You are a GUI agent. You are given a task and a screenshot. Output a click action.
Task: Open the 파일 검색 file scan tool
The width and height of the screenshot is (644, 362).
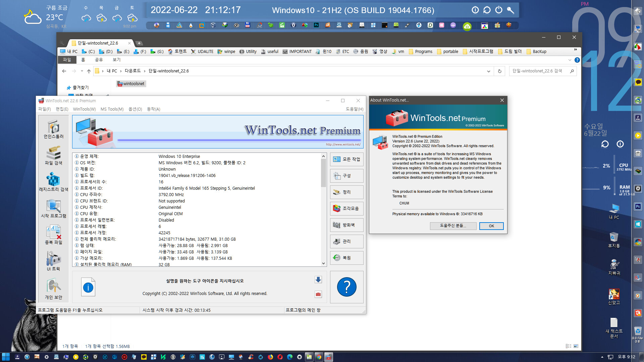click(53, 156)
